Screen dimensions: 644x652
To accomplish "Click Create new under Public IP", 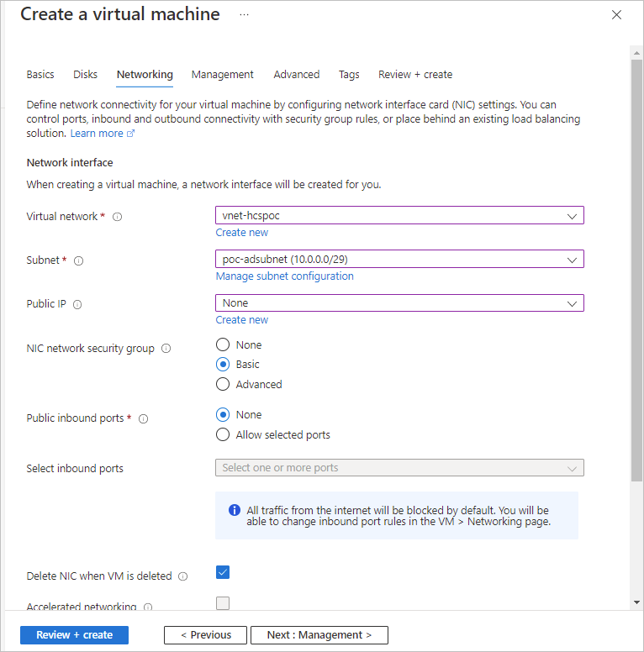I will 241,320.
